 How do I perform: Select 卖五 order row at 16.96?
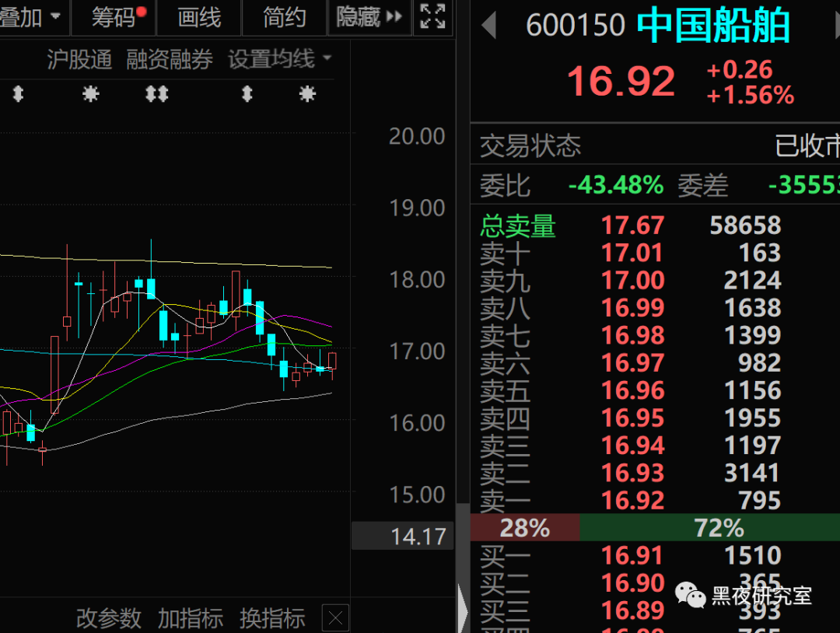(x=655, y=390)
